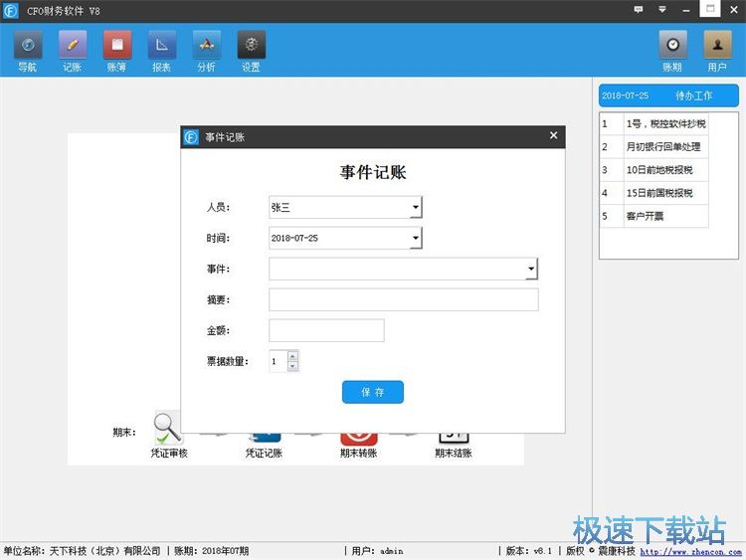This screenshot has height=560, width=746.
Task: Open the 分析 analysis toolbar icon
Action: pos(207,51)
